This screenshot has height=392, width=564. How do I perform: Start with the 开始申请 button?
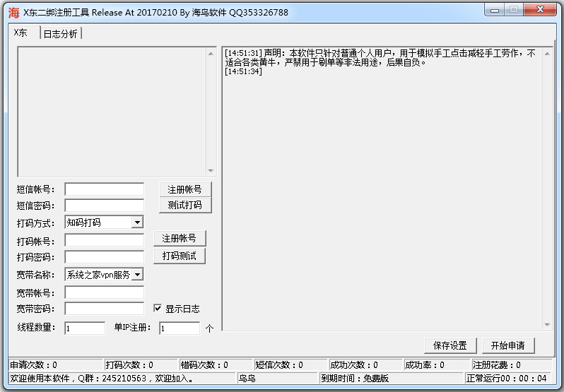tap(507, 345)
